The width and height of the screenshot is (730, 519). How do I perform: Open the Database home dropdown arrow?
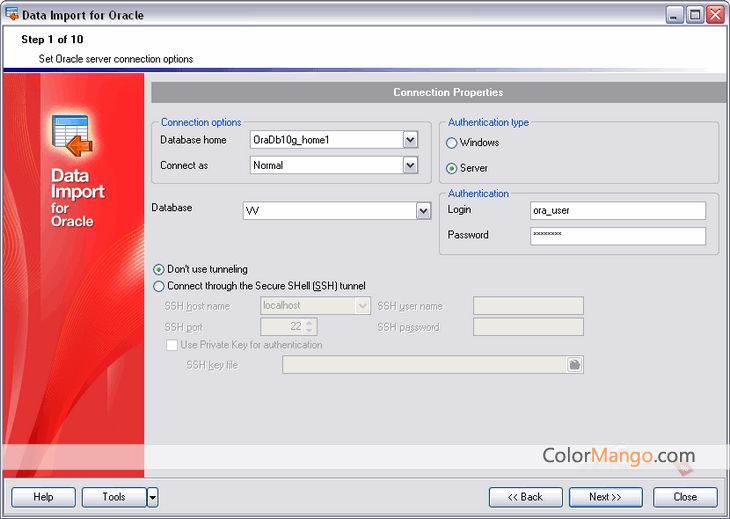point(410,140)
